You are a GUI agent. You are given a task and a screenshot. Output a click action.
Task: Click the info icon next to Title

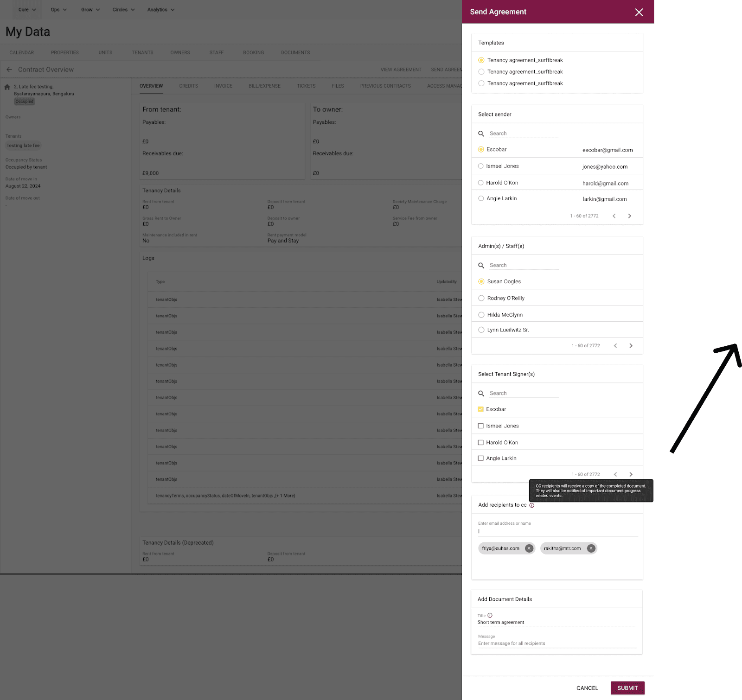click(490, 616)
